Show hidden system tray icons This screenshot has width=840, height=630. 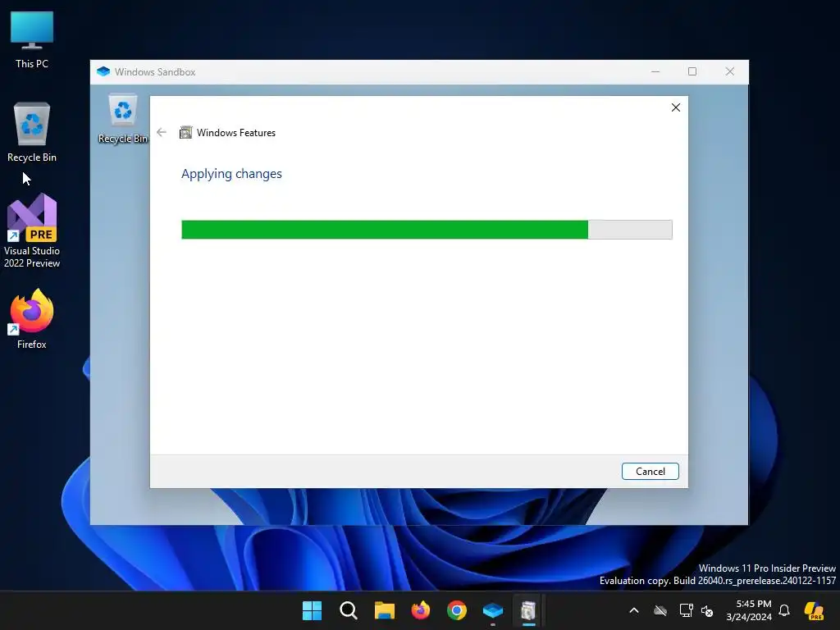(x=634, y=610)
